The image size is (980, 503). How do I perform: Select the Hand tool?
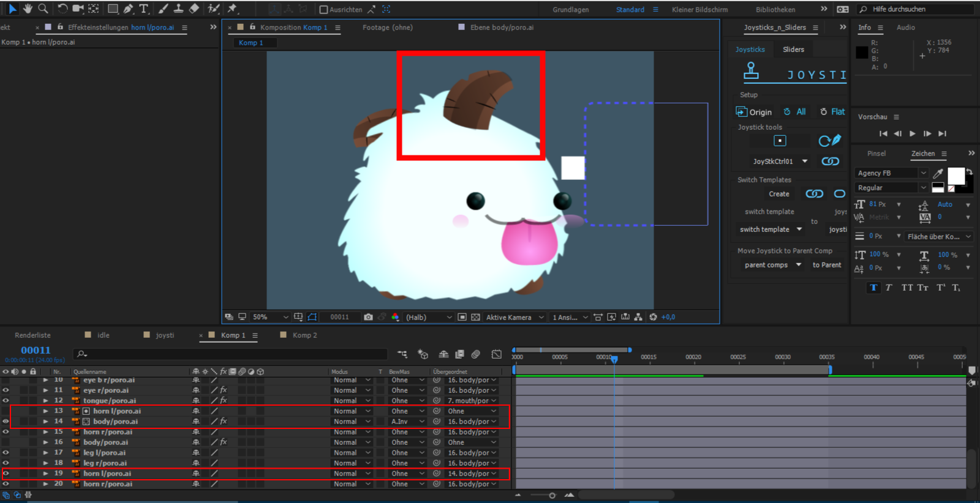(28, 9)
